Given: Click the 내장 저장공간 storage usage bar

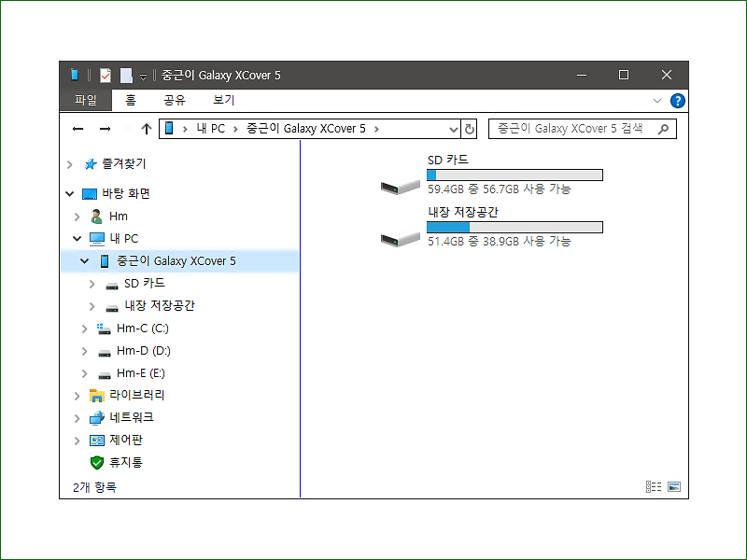Looking at the screenshot, I should coord(514,227).
